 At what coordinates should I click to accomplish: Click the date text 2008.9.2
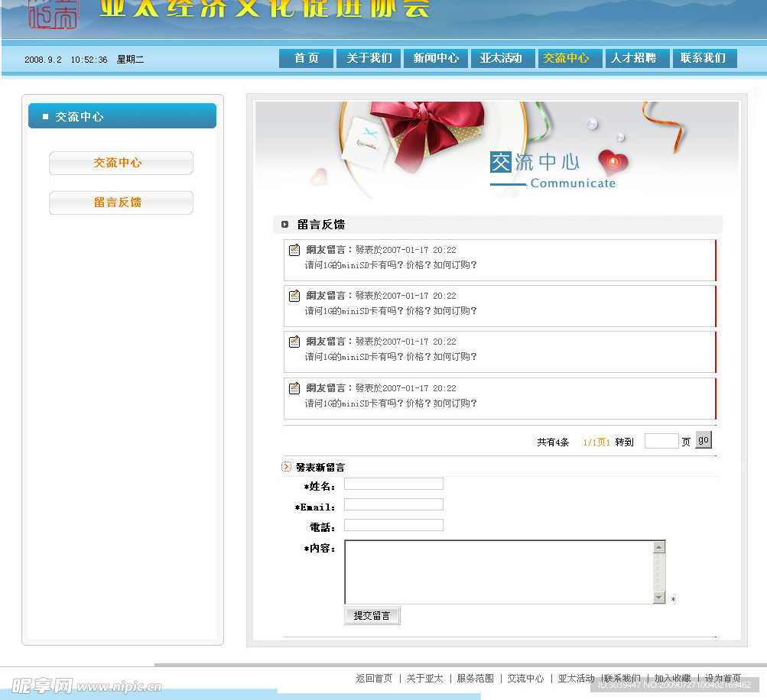pyautogui.click(x=43, y=60)
